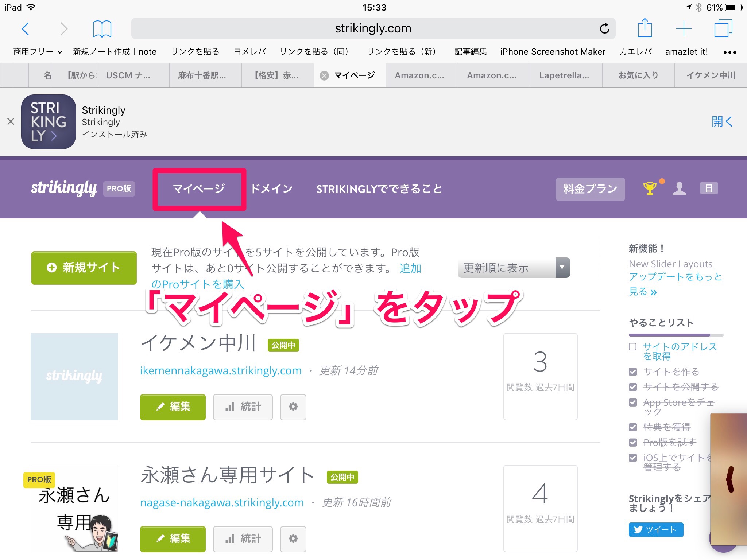This screenshot has width=747, height=560.
Task: Tap the trophy rewards icon
Action: (x=650, y=188)
